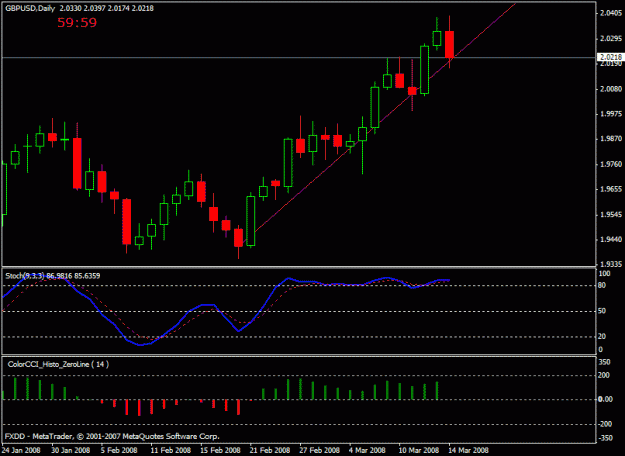The height and width of the screenshot is (456, 625).
Task: Click the 1.9655 price scale label
Action: click(x=611, y=189)
